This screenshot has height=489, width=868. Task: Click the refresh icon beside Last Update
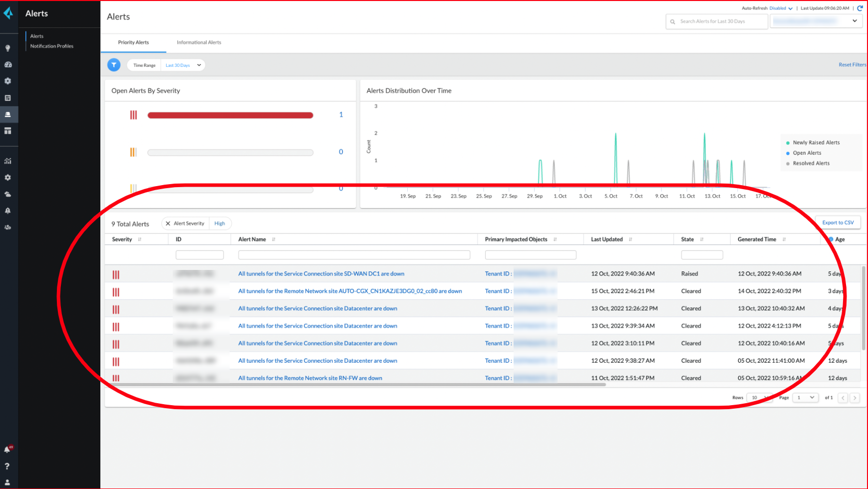(860, 8)
